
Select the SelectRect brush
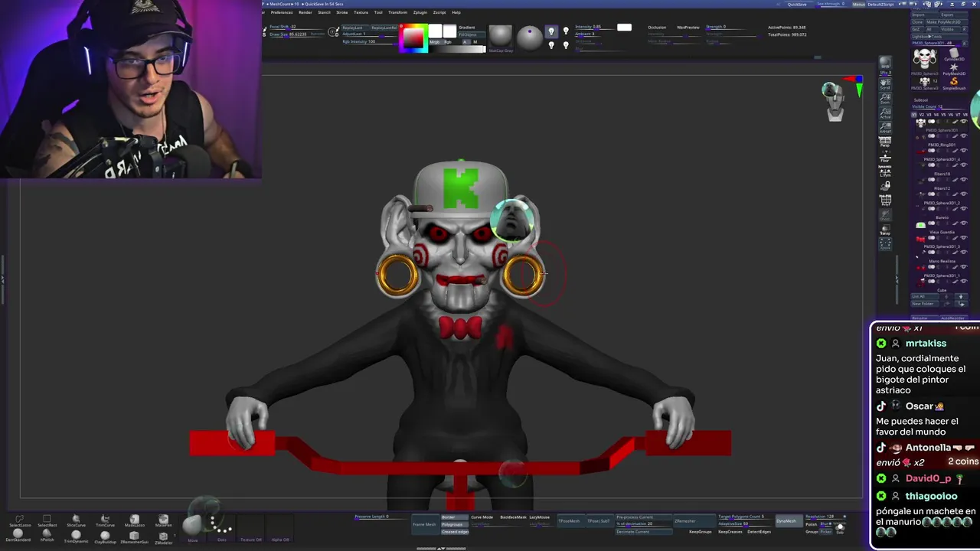point(47,520)
